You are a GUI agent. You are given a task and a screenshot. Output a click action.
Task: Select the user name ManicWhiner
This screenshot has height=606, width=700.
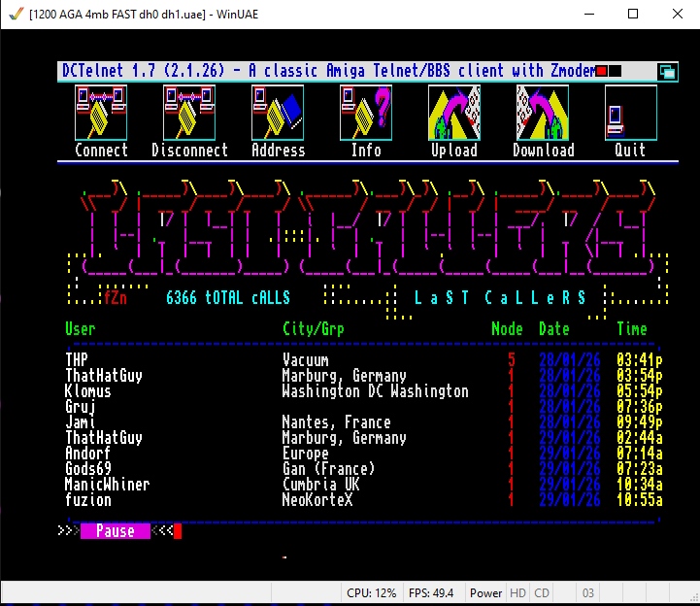coord(107,485)
